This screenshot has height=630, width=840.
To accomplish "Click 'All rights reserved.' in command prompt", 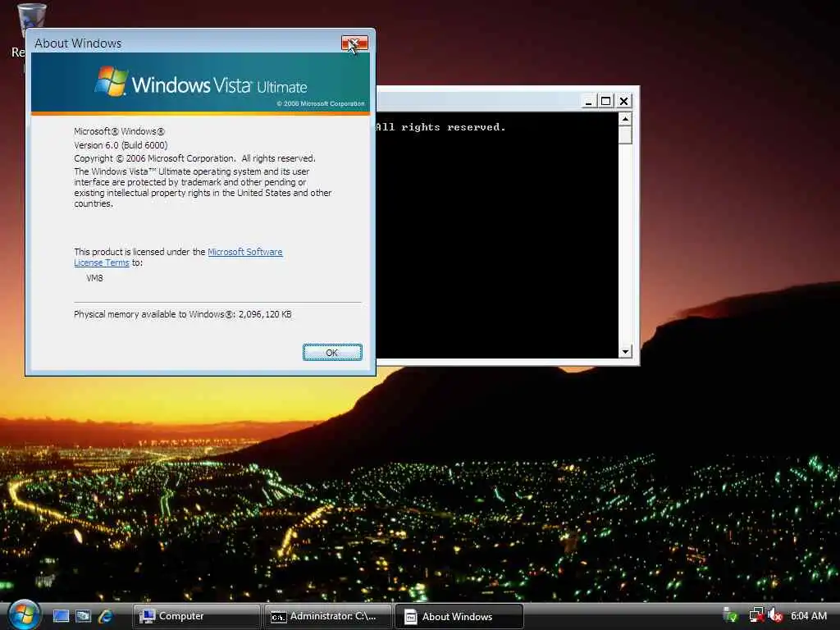I will pyautogui.click(x=441, y=127).
